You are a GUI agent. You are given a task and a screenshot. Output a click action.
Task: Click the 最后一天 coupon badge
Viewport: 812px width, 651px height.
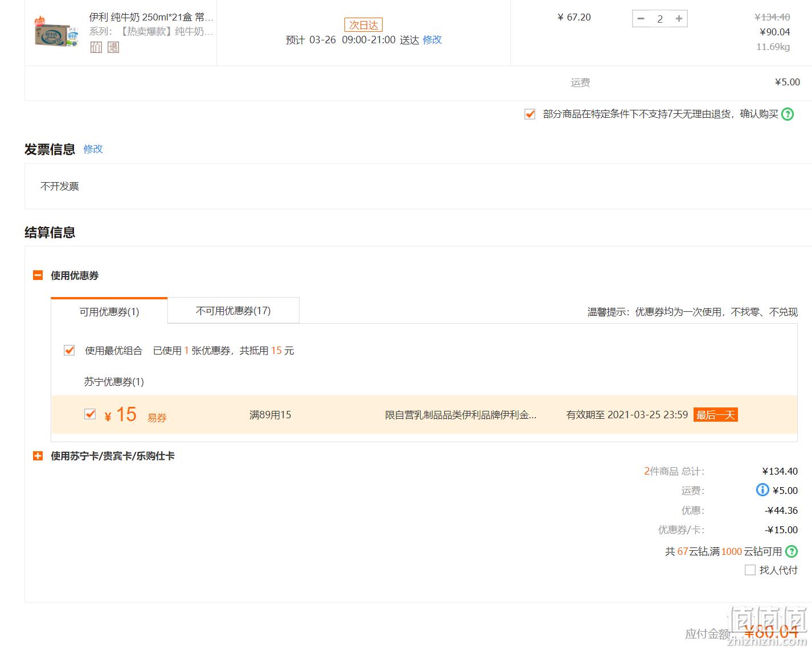pyautogui.click(x=715, y=415)
